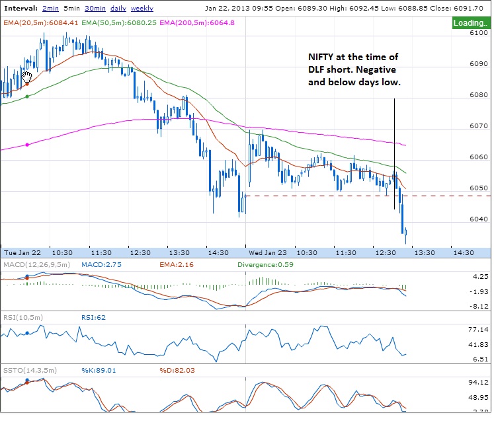Switch chart interval to 30min
Screen dimensions: 494x448
click(95, 9)
